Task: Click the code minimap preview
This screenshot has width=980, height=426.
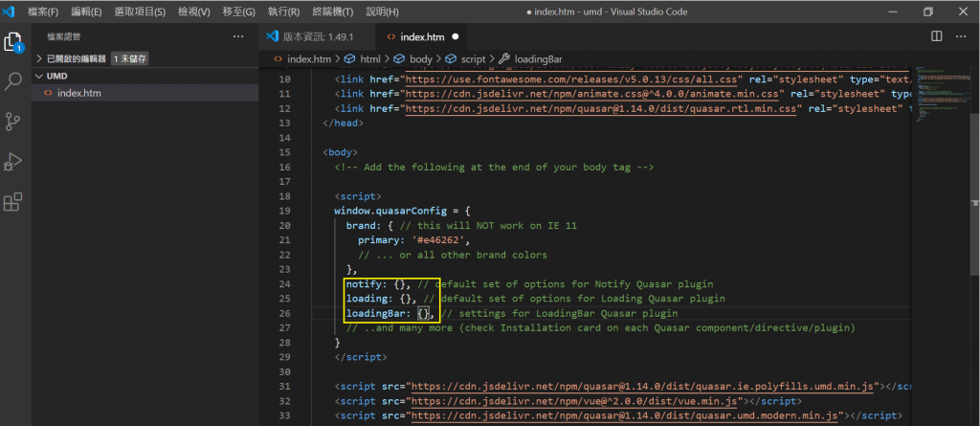Action: click(x=942, y=94)
